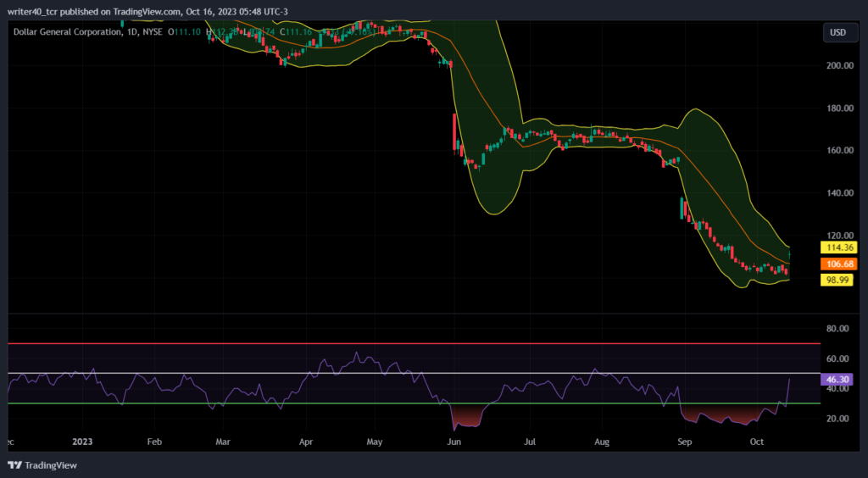The height and width of the screenshot is (478, 868).
Task: Click the 2023 year label on time axis
Action: point(82,442)
